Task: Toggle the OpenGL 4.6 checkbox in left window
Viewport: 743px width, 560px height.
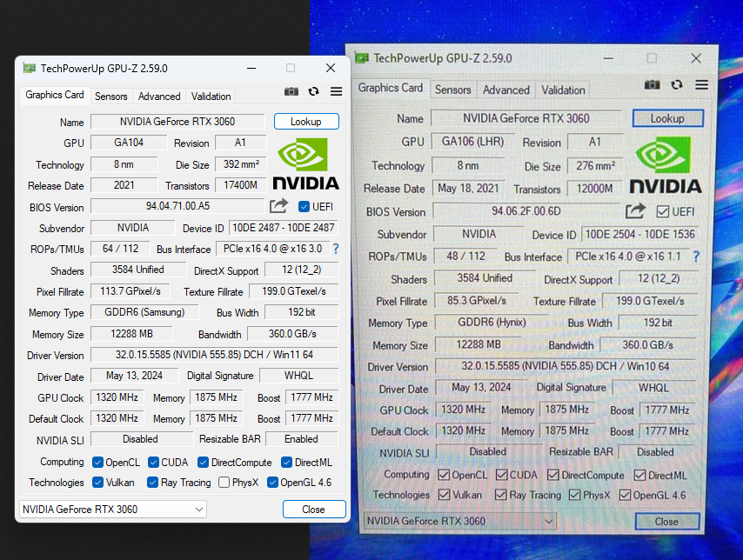Action: [272, 483]
